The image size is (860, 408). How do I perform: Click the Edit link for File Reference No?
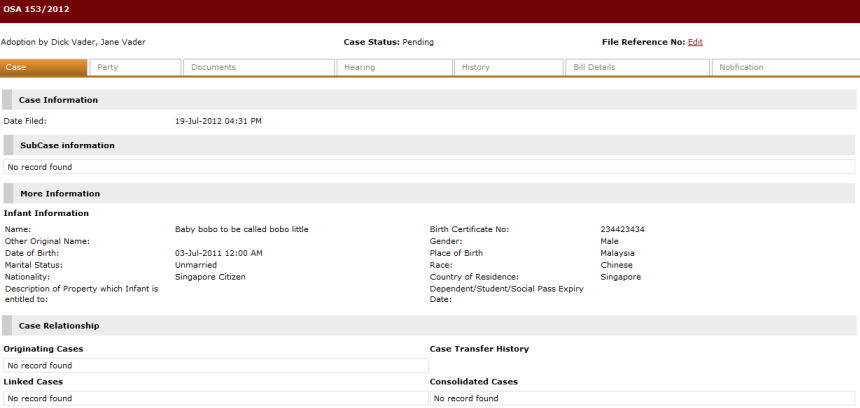(695, 42)
